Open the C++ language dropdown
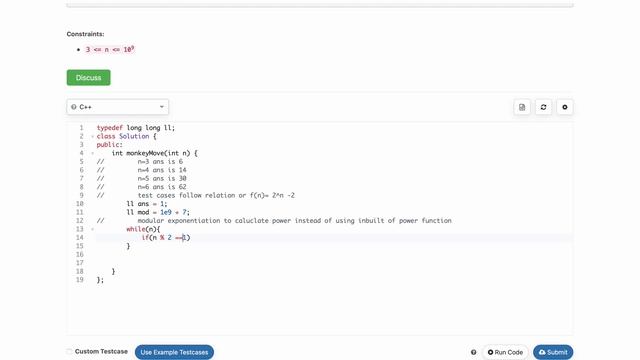 tap(118, 107)
